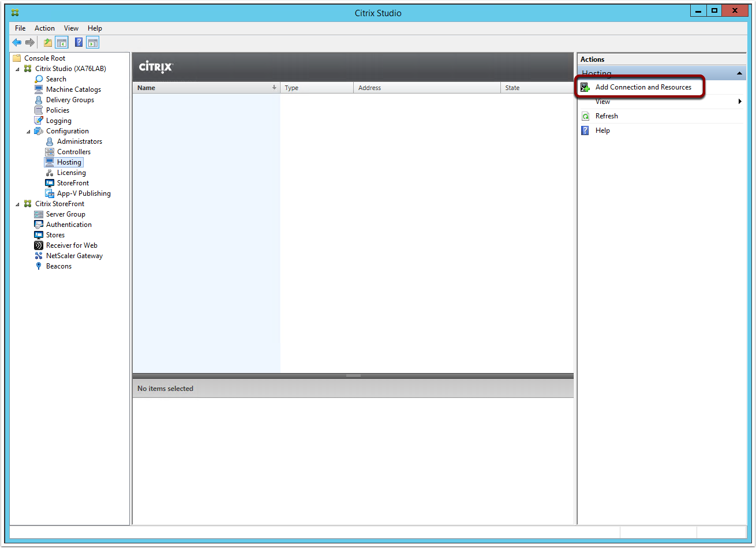The width and height of the screenshot is (756, 548).
Task: Open the View submenu arrow in Actions
Action: pyautogui.click(x=740, y=102)
